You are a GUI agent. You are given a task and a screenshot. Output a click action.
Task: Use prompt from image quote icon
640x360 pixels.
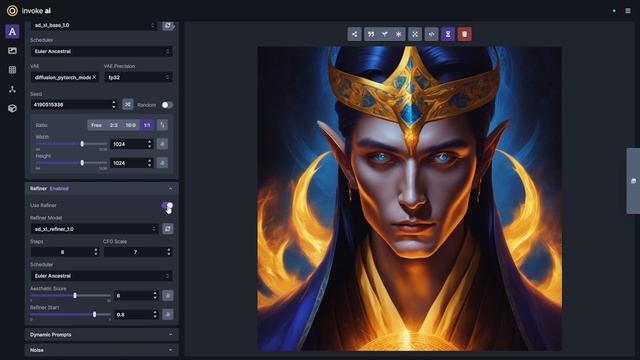(x=371, y=34)
